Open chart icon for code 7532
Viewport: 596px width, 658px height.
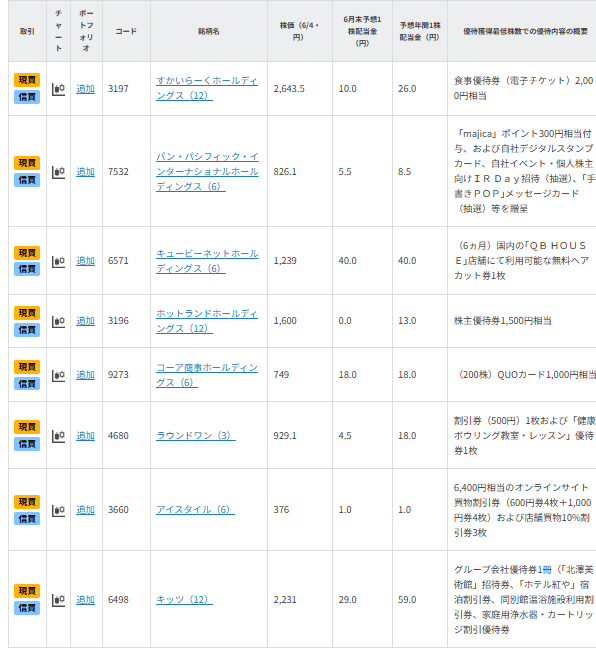(x=58, y=172)
